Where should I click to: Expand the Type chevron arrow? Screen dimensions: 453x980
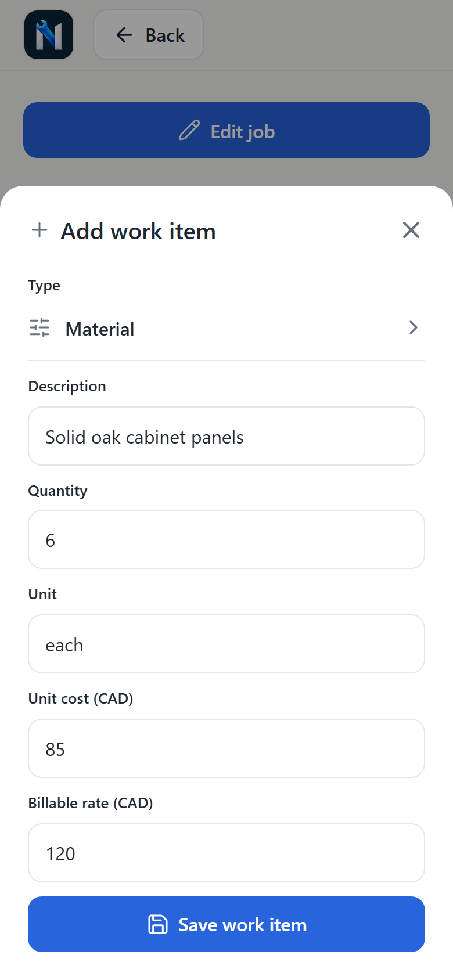413,327
